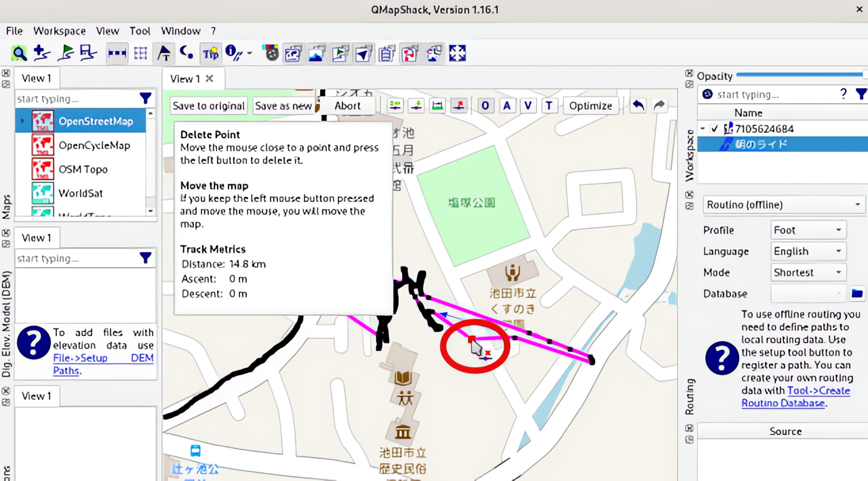Viewport: 868px width, 481px height.
Task: Click the search-mode icon in workspace filter
Action: [x=707, y=94]
